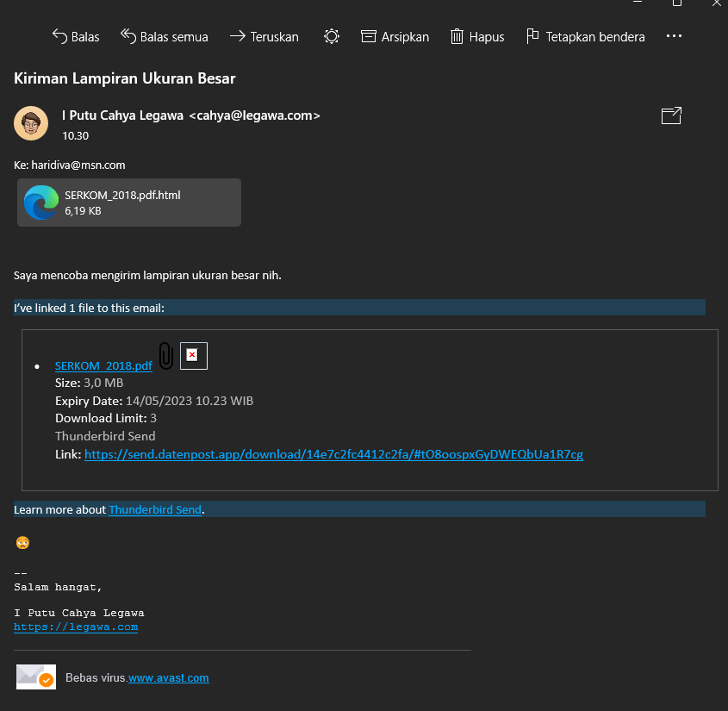Open SERKOM_2018.pdf.html attachment
Screen dimensions: 728x711
(129, 203)
